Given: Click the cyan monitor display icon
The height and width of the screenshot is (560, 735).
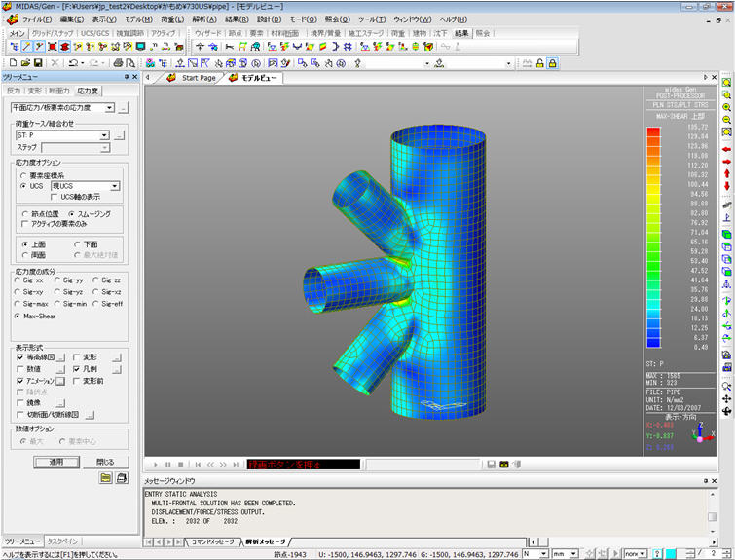Looking at the screenshot, I should [x=140, y=47].
